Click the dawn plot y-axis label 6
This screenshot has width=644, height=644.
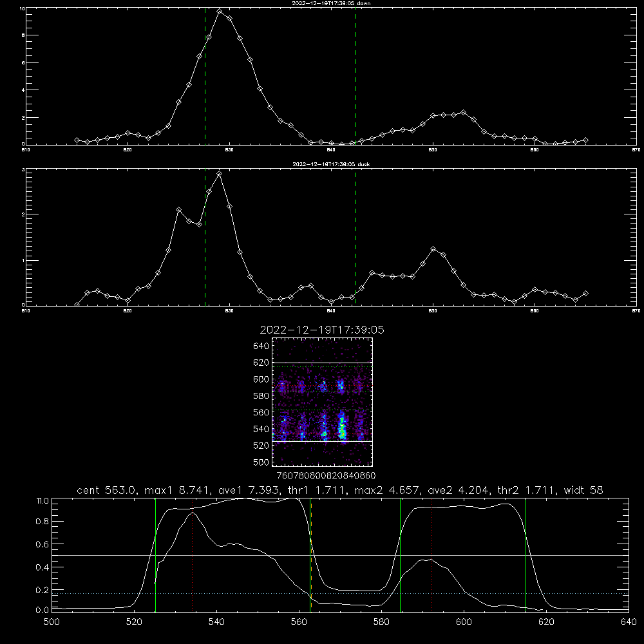coord(23,63)
